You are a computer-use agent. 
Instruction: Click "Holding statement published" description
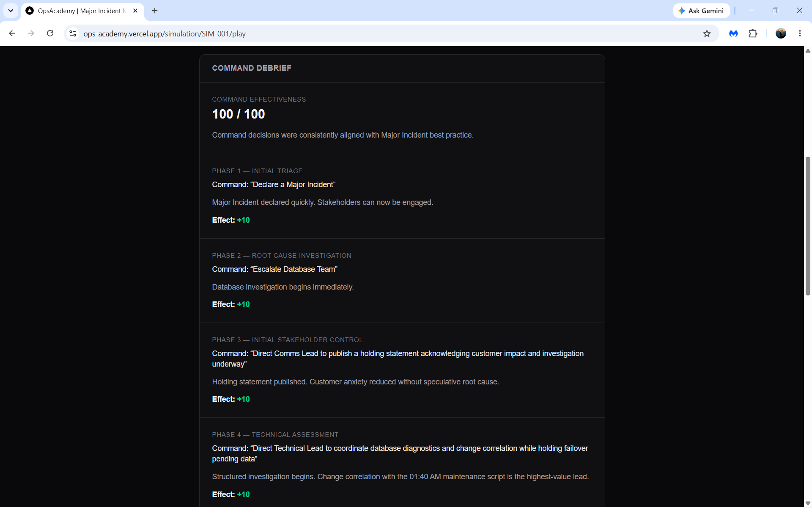click(356, 382)
